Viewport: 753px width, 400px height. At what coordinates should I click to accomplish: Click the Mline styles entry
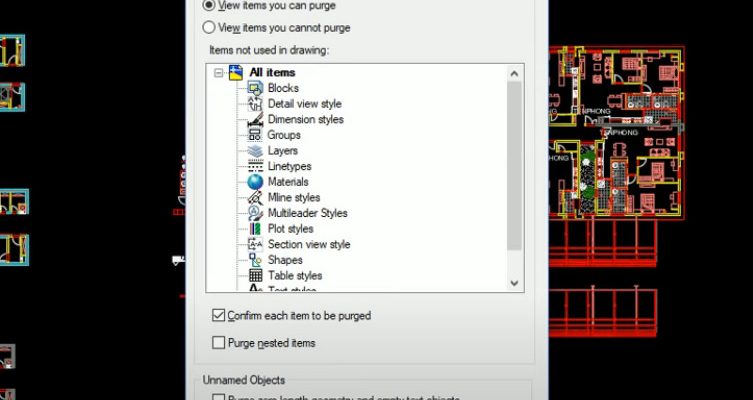click(294, 198)
